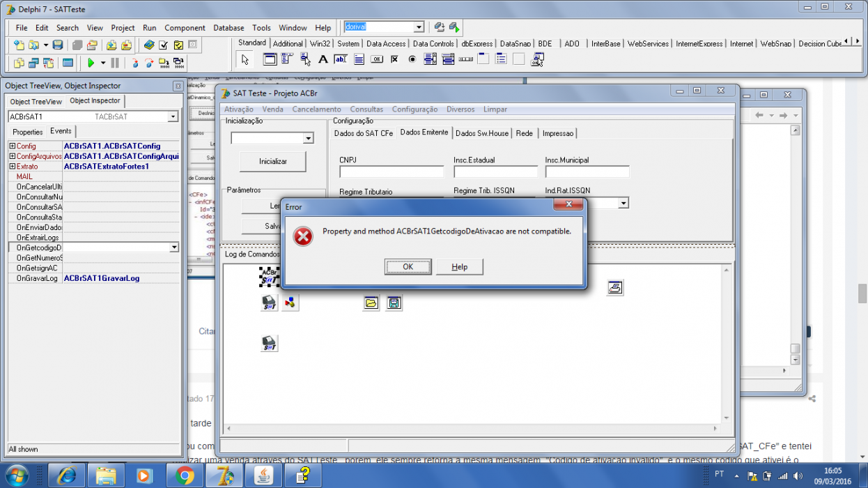Select the Button 'OK' component icon
Viewport: 868px width, 488px height.
[377, 60]
